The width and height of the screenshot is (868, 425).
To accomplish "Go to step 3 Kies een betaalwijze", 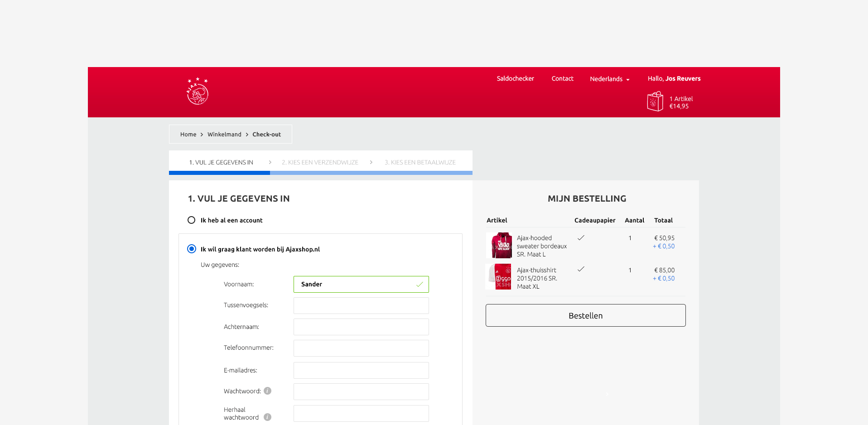I will pyautogui.click(x=420, y=162).
